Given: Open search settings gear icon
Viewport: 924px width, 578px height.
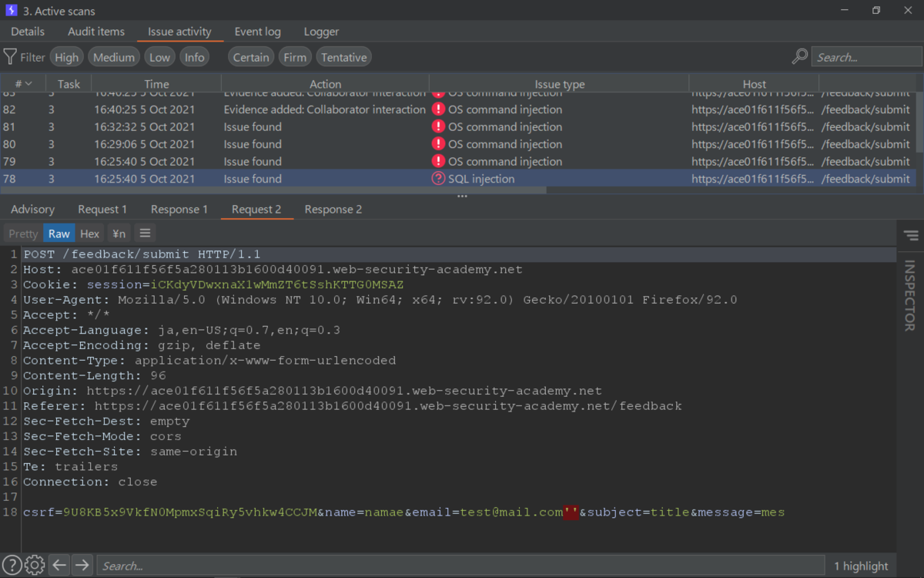Looking at the screenshot, I should 35,565.
